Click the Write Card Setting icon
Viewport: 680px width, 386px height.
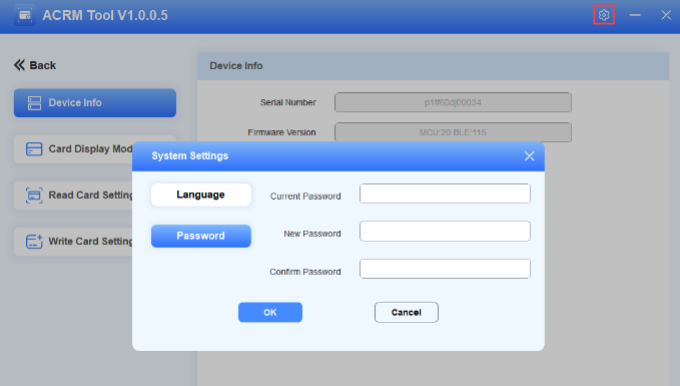coord(34,241)
